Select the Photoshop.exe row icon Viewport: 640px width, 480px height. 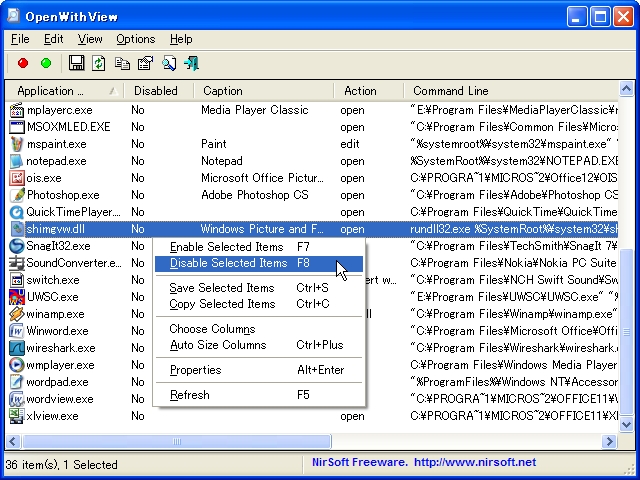click(x=17, y=195)
